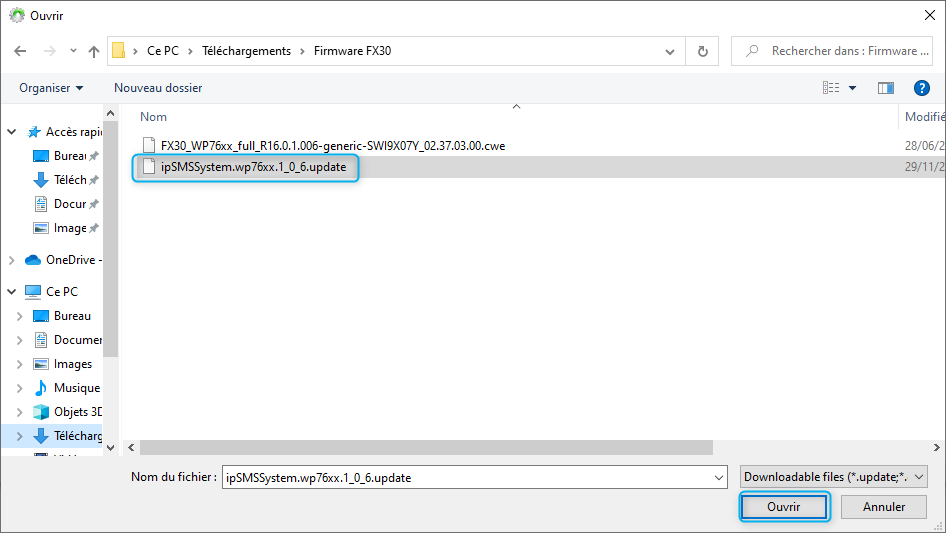Click the Back navigation arrow
This screenshot has width=946, height=533.
coord(20,51)
